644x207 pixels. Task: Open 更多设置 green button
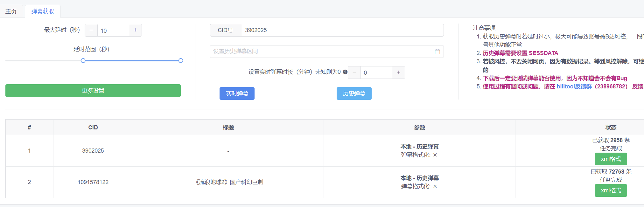coord(93,91)
